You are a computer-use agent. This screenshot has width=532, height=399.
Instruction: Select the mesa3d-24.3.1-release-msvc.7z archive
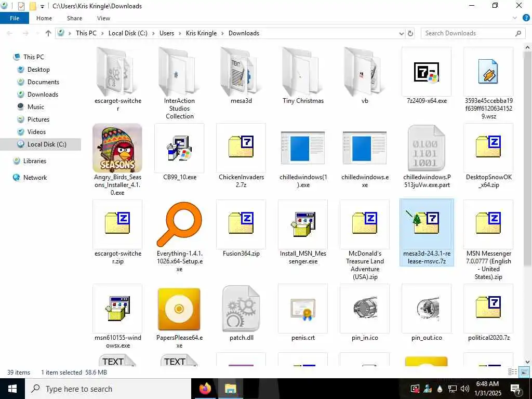click(427, 232)
